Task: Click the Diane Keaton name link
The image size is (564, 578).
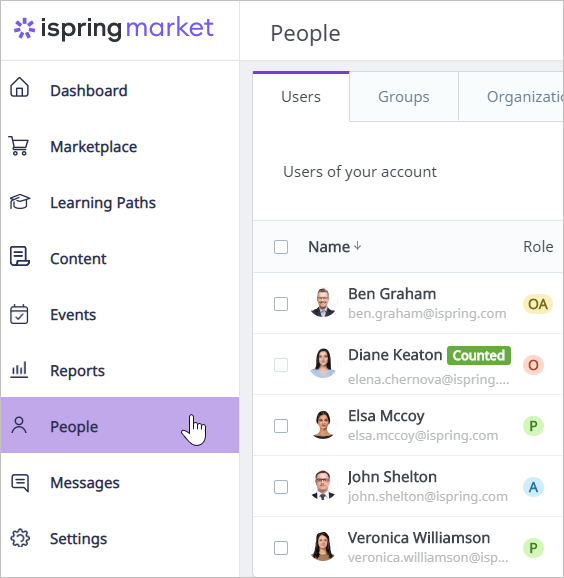Action: pos(395,355)
